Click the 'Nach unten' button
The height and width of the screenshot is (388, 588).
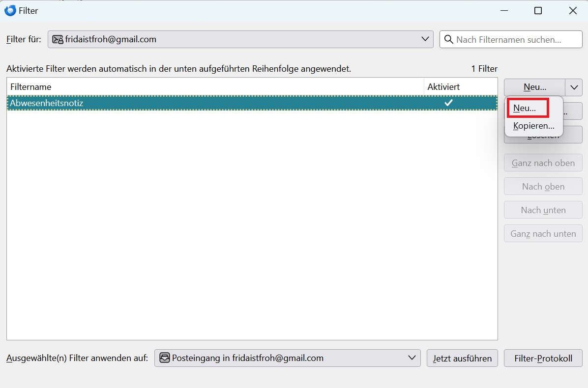543,210
